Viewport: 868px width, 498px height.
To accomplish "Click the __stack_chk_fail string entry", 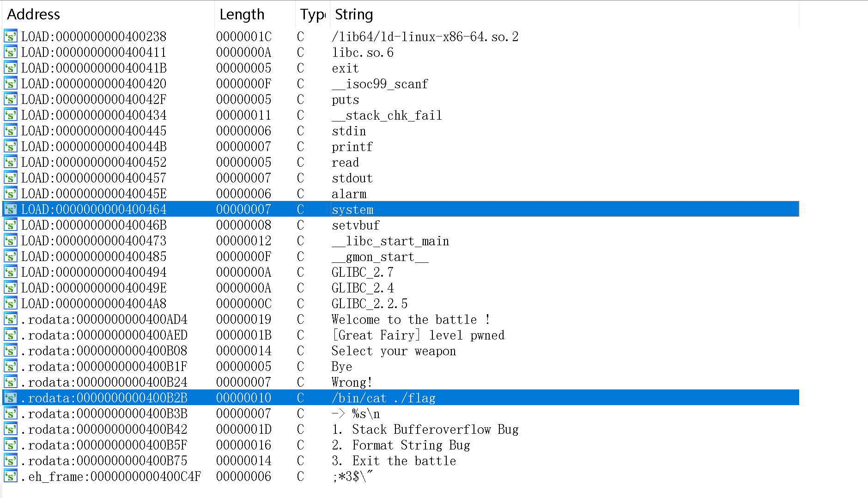I will click(387, 115).
